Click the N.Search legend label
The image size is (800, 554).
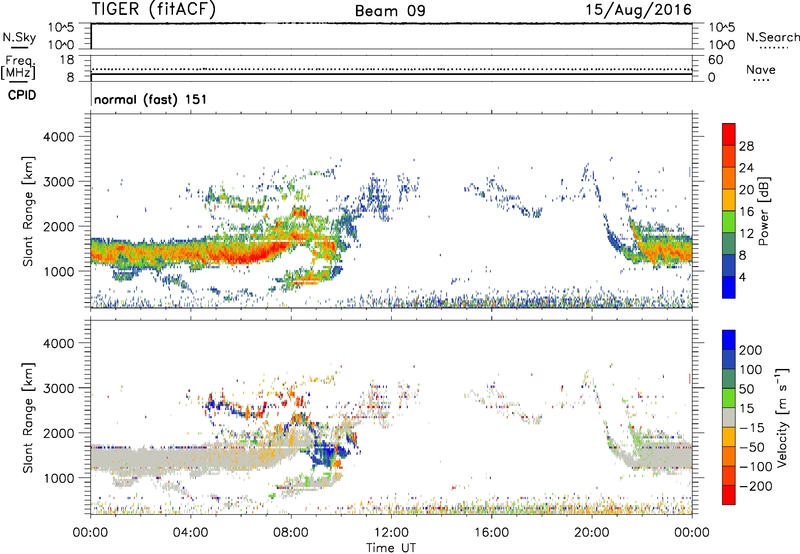point(772,37)
